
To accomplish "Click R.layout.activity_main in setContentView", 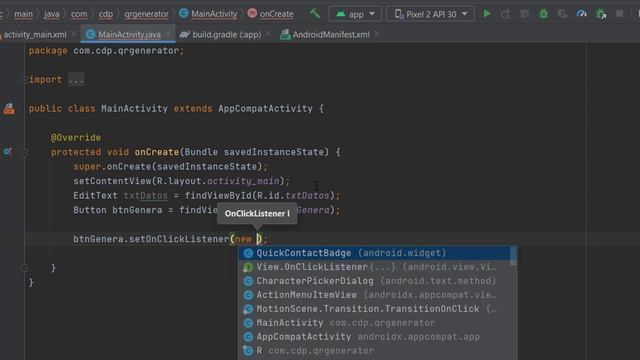I will (218, 181).
